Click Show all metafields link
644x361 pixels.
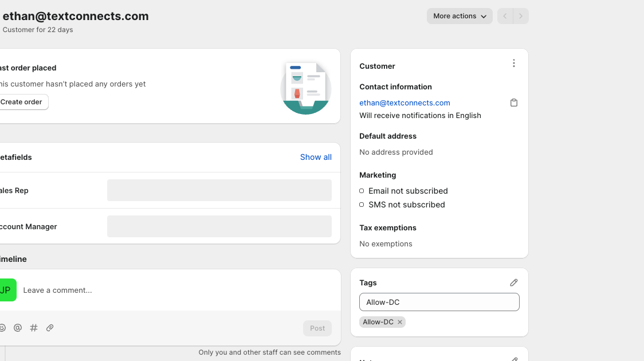[x=316, y=157]
